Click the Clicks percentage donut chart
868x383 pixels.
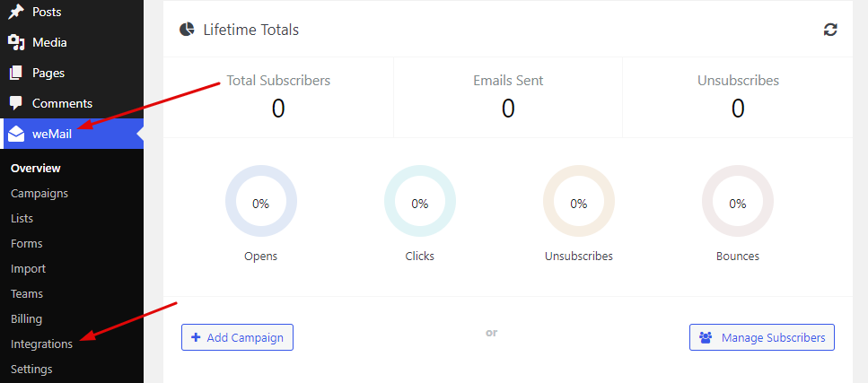[419, 201]
